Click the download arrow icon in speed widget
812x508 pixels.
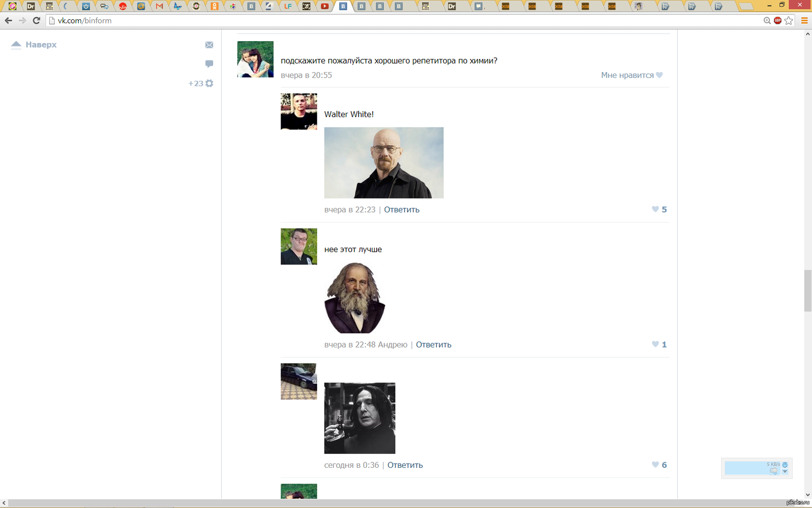point(785,465)
